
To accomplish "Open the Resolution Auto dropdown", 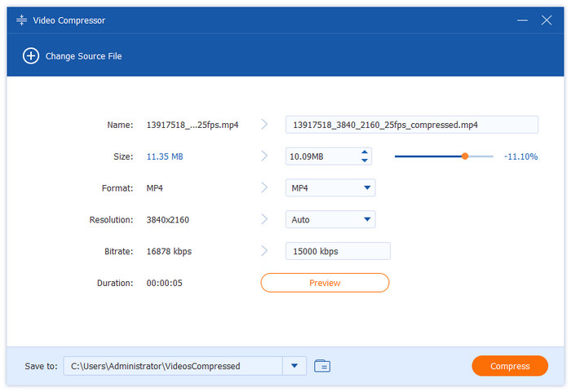I will (365, 219).
